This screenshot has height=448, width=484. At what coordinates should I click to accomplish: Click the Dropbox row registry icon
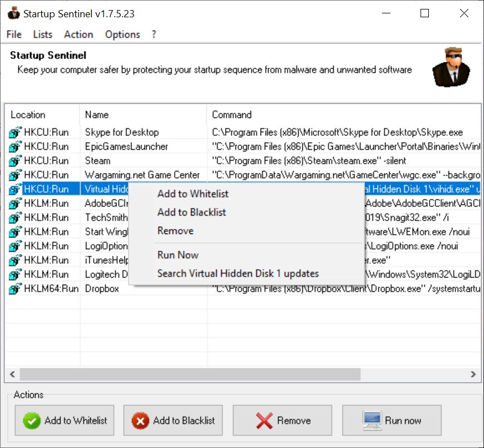(15, 289)
